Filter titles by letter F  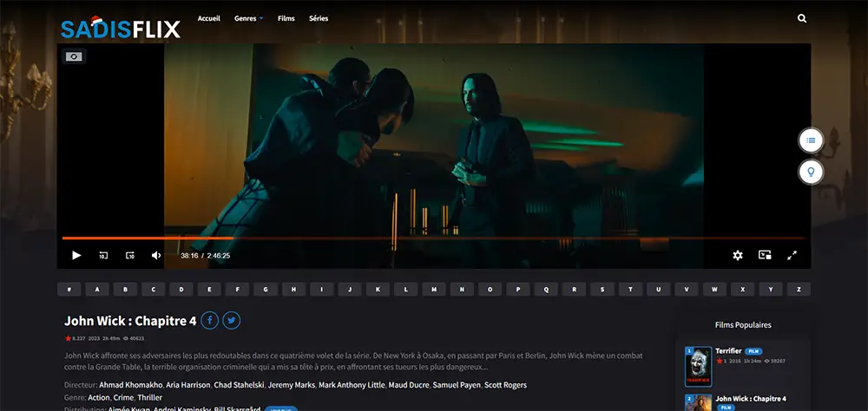(x=238, y=290)
